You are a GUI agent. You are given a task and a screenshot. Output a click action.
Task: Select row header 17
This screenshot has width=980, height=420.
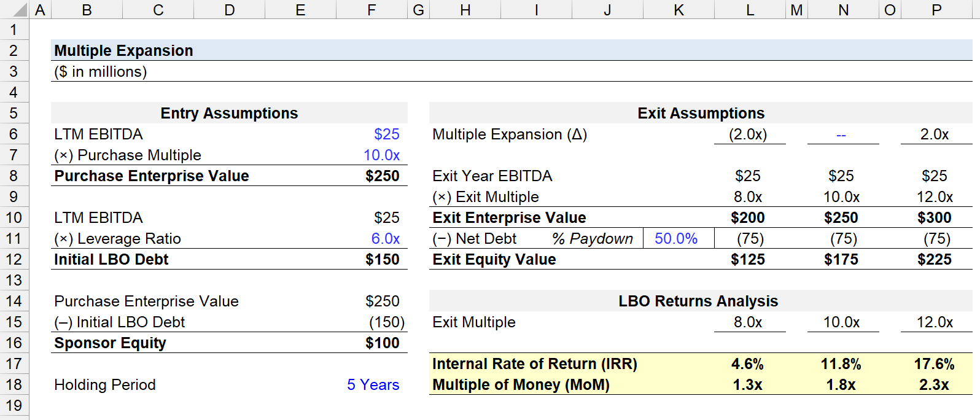(14, 364)
